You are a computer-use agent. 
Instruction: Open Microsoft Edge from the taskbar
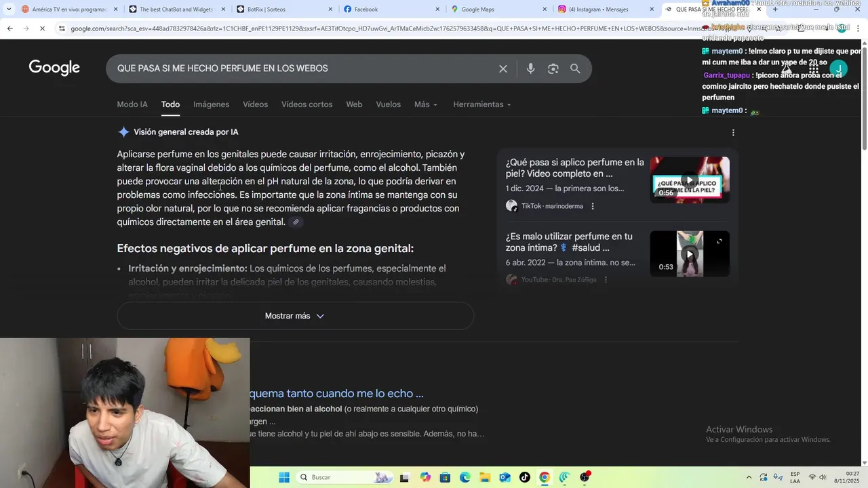coord(465,477)
